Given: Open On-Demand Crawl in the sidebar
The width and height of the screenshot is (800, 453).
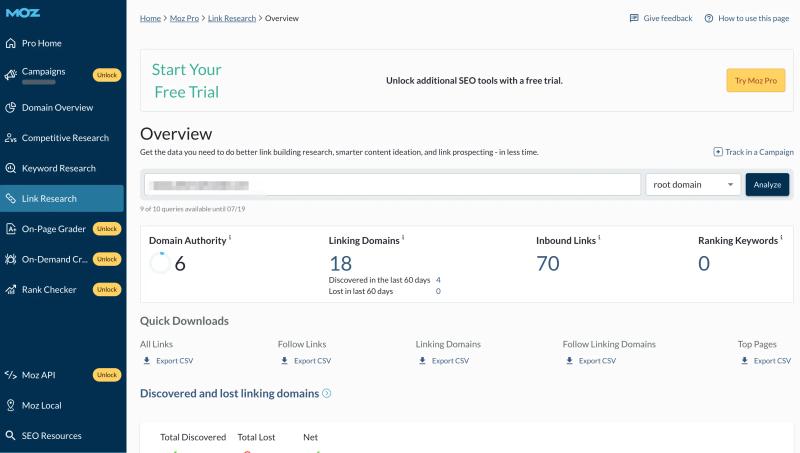Looking at the screenshot, I should click(x=54, y=259).
